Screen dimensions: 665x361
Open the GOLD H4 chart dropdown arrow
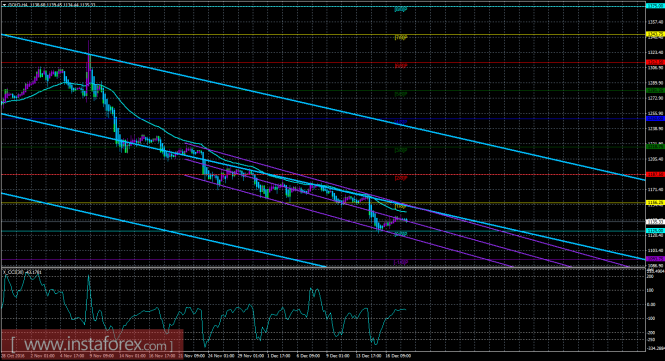(x=4, y=5)
